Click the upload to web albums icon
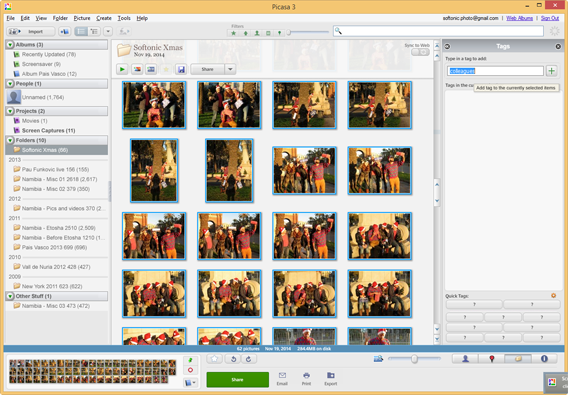The width and height of the screenshot is (568, 395). (x=65, y=32)
